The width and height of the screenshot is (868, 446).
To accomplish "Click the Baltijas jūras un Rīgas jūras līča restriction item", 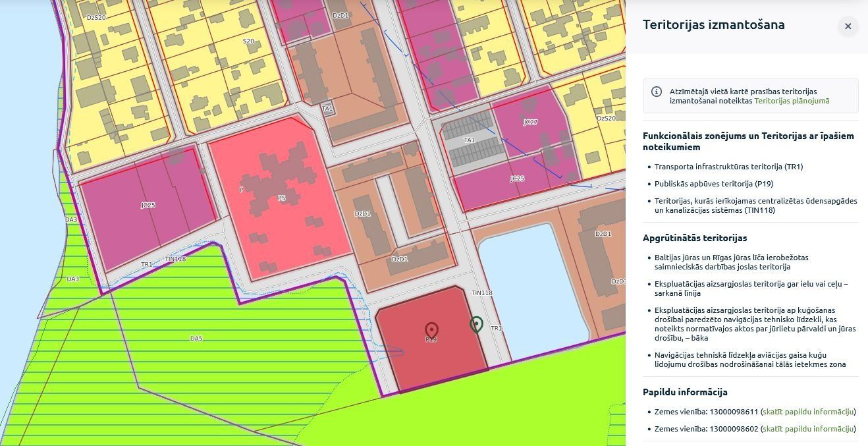I will pos(732,262).
